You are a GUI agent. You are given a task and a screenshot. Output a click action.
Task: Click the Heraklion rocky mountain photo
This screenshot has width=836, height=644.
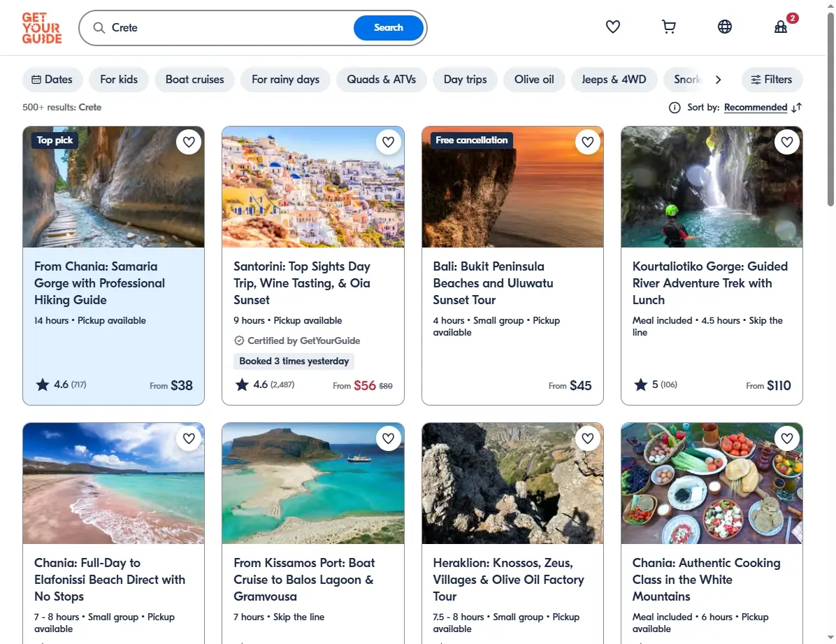coord(512,483)
